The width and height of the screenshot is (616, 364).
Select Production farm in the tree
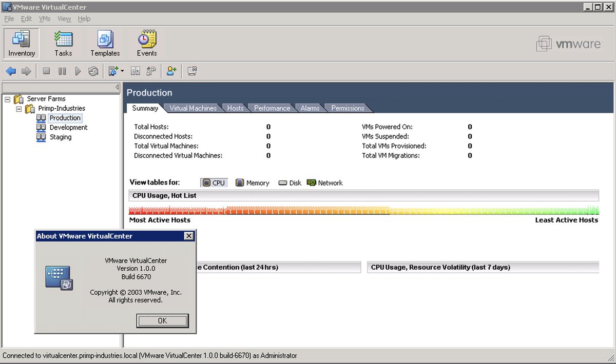(x=65, y=118)
